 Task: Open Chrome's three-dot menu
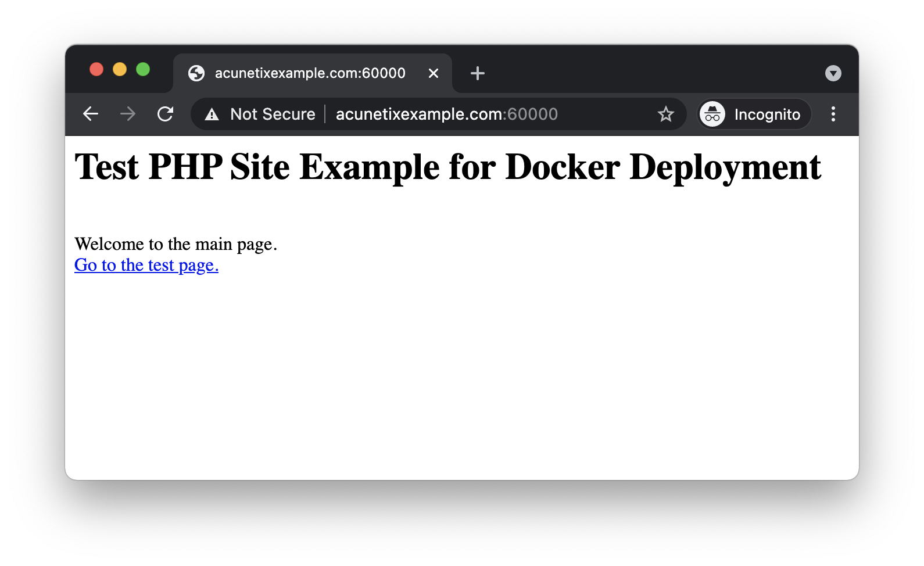click(x=833, y=114)
